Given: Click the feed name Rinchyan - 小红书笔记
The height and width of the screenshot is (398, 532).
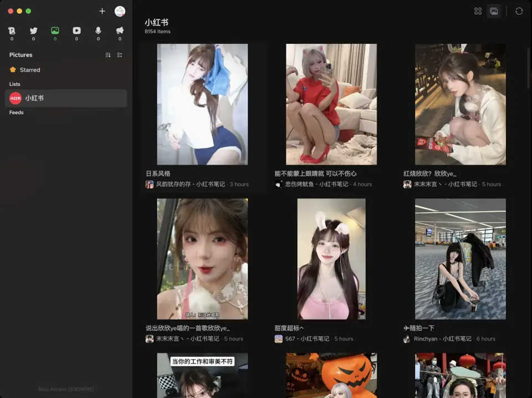Looking at the screenshot, I should tap(442, 339).
